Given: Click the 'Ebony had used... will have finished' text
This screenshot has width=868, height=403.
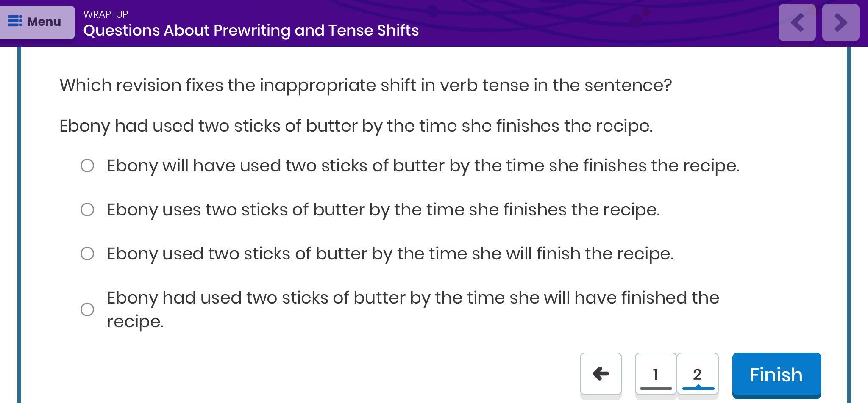Looking at the screenshot, I should [x=412, y=298].
